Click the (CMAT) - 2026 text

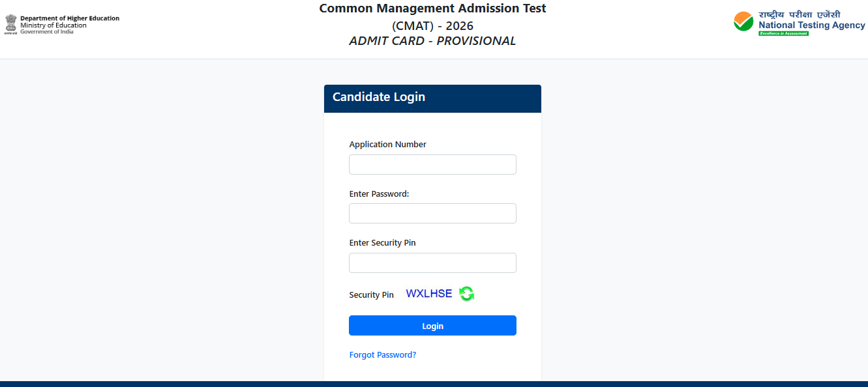pos(432,26)
